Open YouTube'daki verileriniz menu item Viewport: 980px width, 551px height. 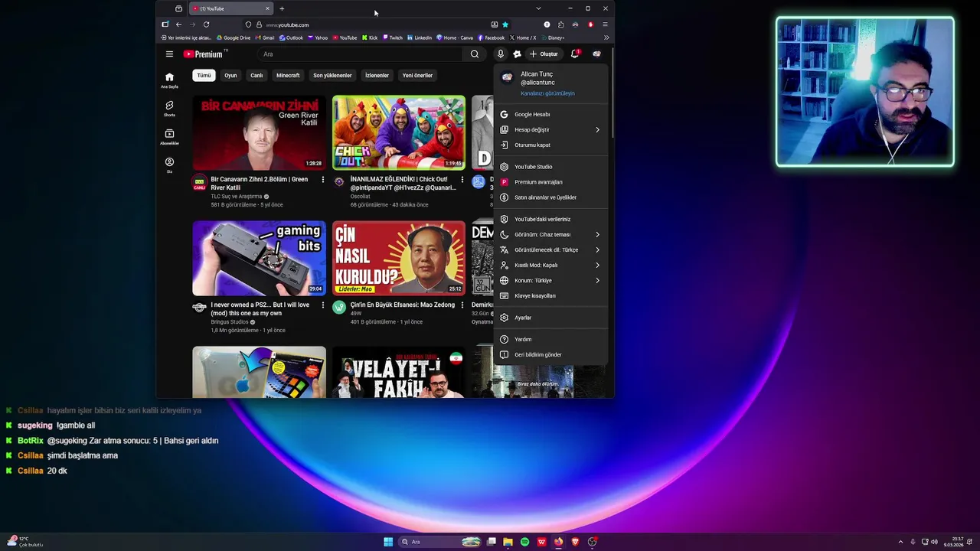tap(550, 220)
